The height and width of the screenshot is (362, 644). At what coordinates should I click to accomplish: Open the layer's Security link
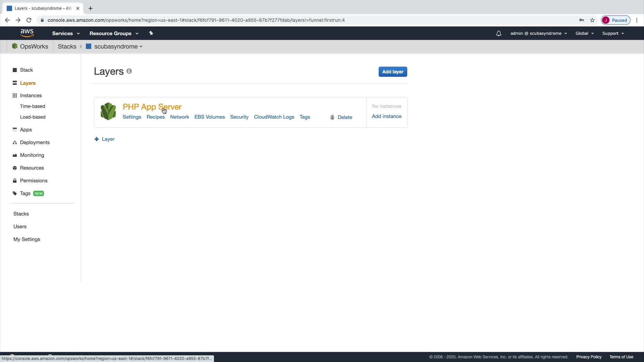click(239, 117)
